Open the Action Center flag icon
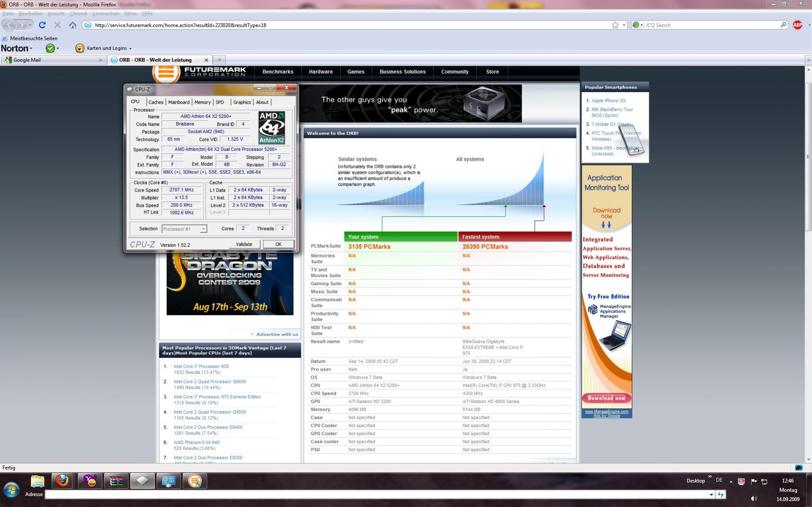The height and width of the screenshot is (507, 812). [754, 481]
